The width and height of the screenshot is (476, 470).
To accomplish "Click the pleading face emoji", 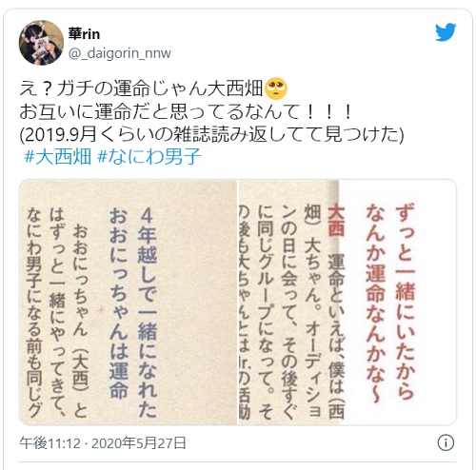I will [x=276, y=88].
